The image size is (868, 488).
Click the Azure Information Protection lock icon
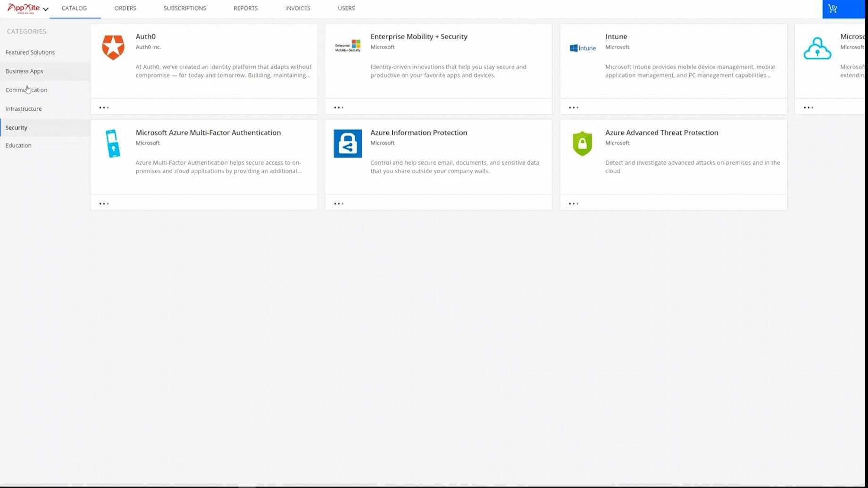[348, 143]
